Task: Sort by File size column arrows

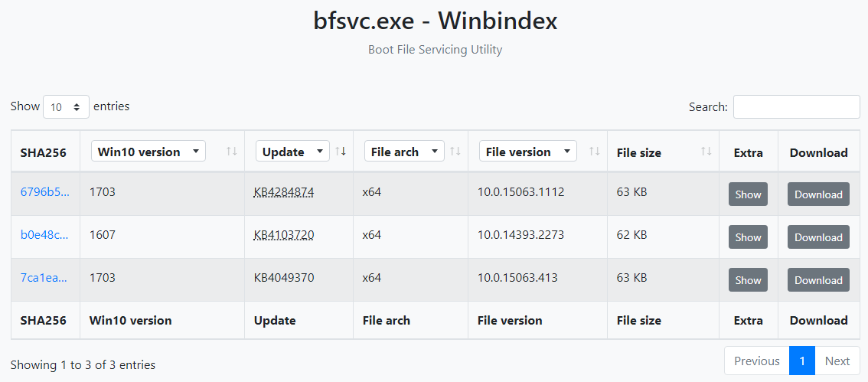Action: (706, 151)
